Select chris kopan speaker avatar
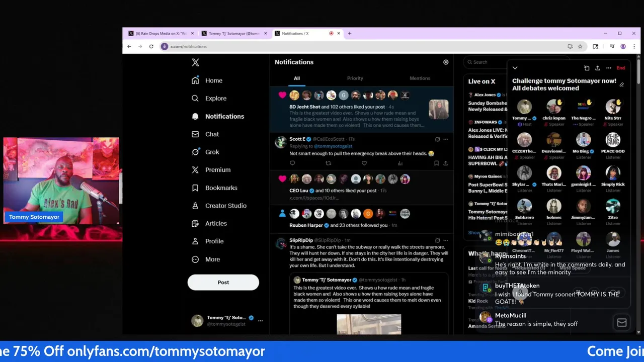This screenshot has height=362, width=644. pyautogui.click(x=554, y=107)
